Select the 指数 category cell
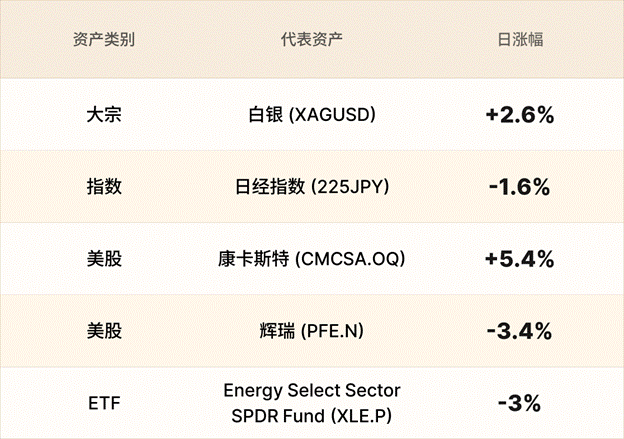 click(104, 187)
